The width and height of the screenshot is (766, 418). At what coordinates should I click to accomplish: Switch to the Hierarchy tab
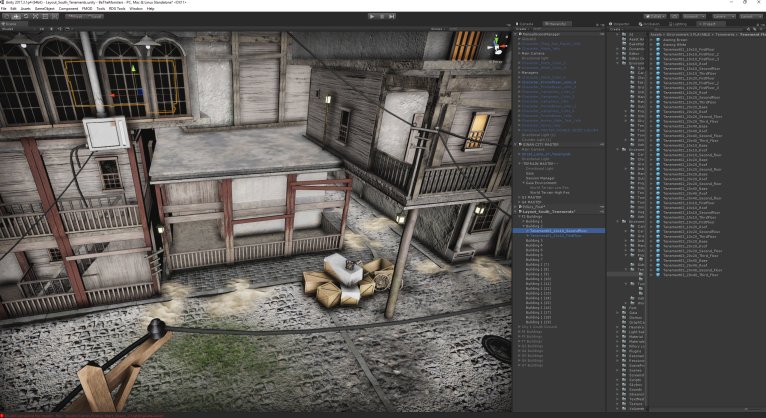click(556, 24)
